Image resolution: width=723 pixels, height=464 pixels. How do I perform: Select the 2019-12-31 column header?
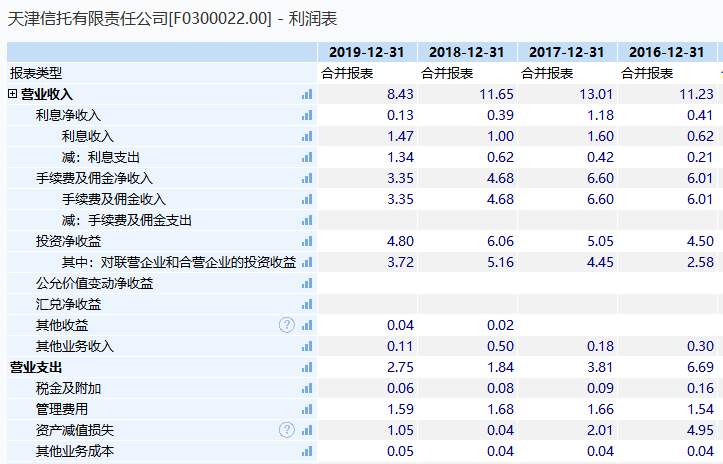click(x=367, y=52)
